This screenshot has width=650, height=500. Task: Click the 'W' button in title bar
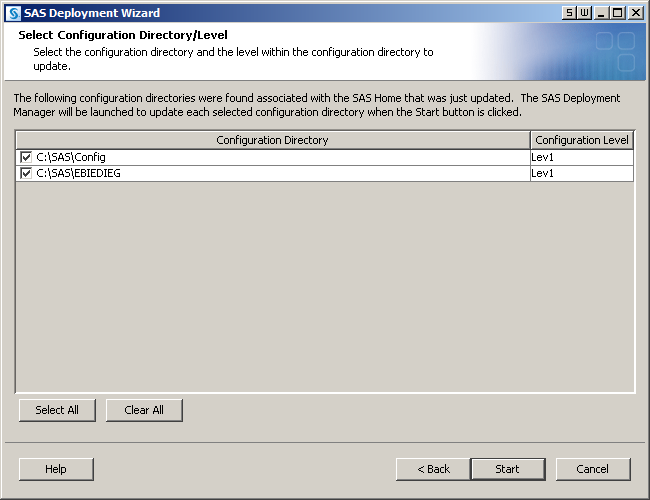(x=584, y=13)
